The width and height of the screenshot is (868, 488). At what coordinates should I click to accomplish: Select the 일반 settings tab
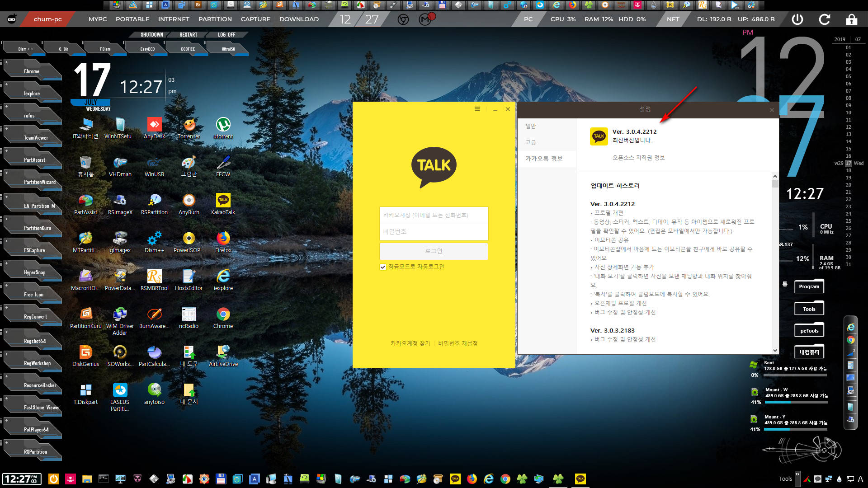pos(547,126)
